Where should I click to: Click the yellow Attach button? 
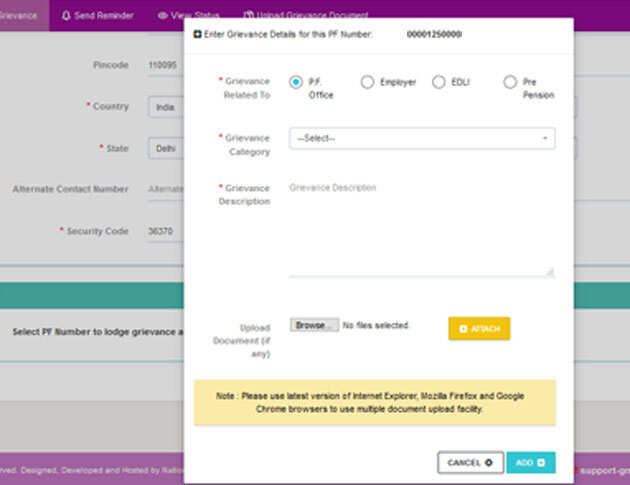pos(479,328)
